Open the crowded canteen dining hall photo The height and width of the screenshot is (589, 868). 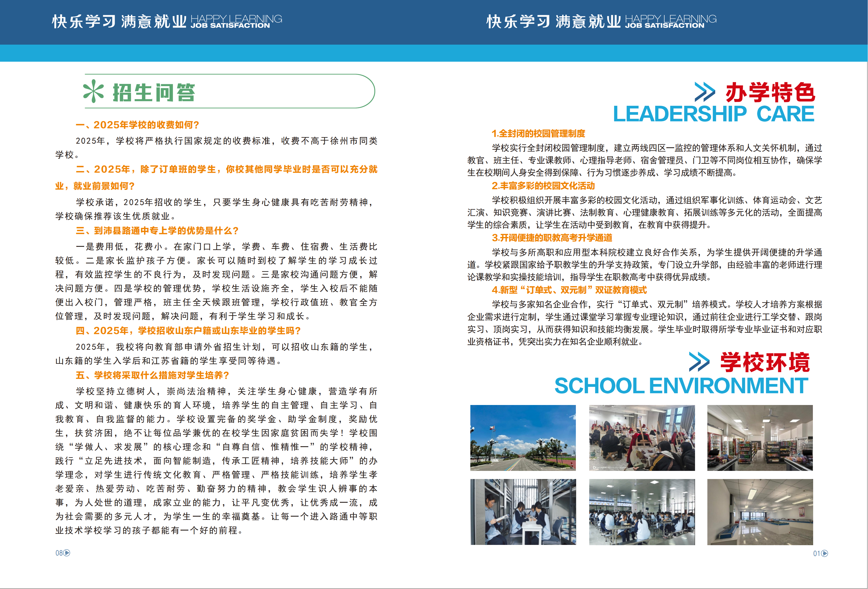642,512
